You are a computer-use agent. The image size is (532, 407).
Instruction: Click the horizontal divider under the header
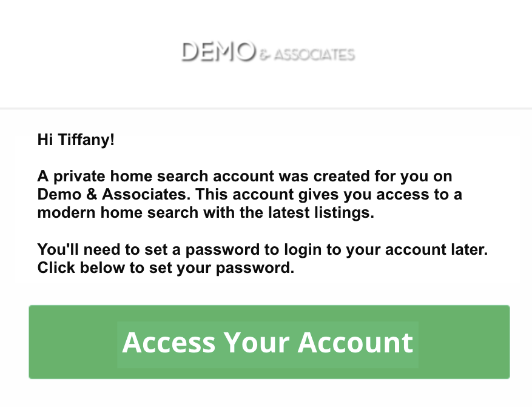[266, 109]
